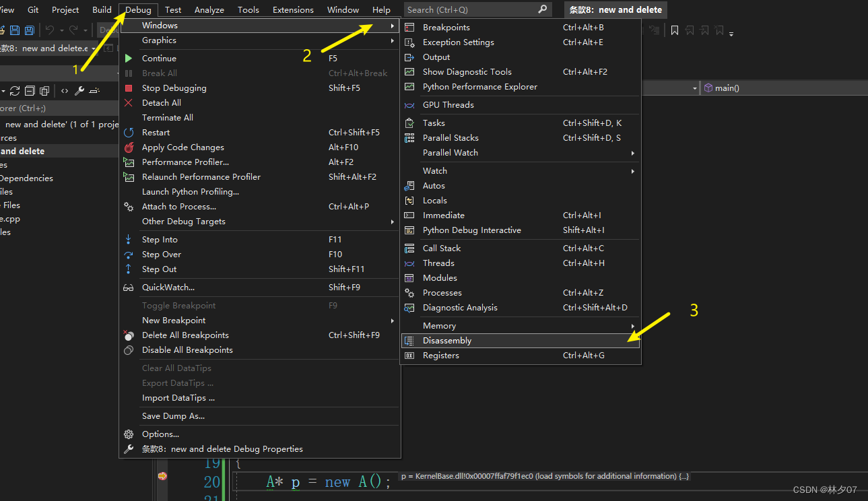Select Stop Debugging menu entry
The image size is (868, 501).
coord(260,88)
